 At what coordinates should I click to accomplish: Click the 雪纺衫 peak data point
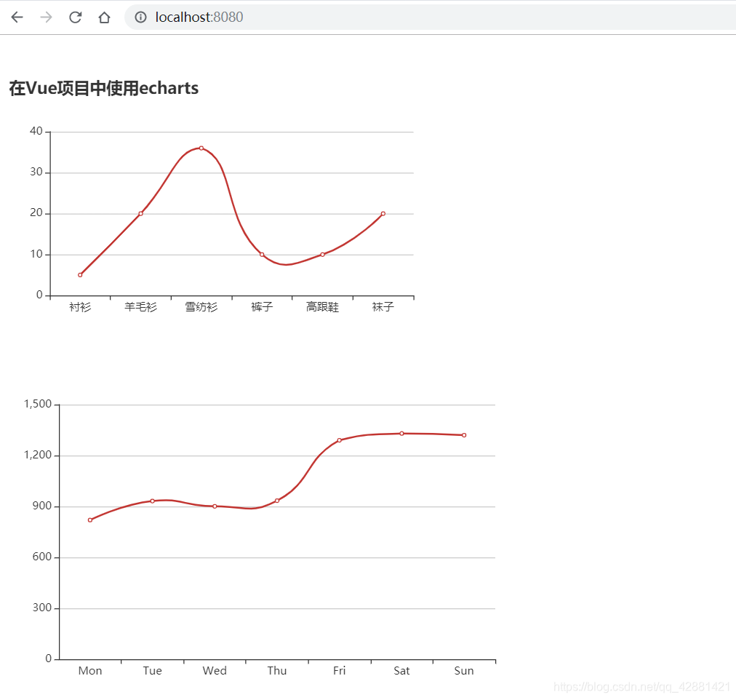tap(201, 148)
